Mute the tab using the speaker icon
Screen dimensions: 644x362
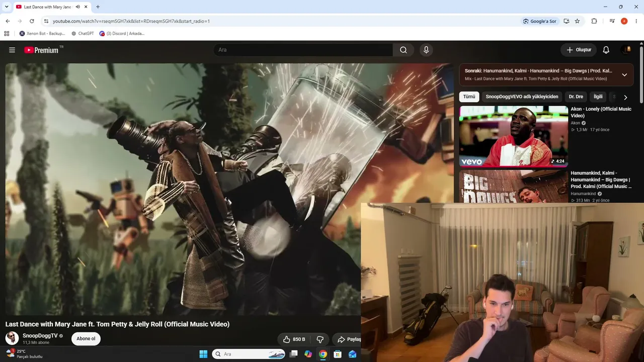tap(78, 7)
